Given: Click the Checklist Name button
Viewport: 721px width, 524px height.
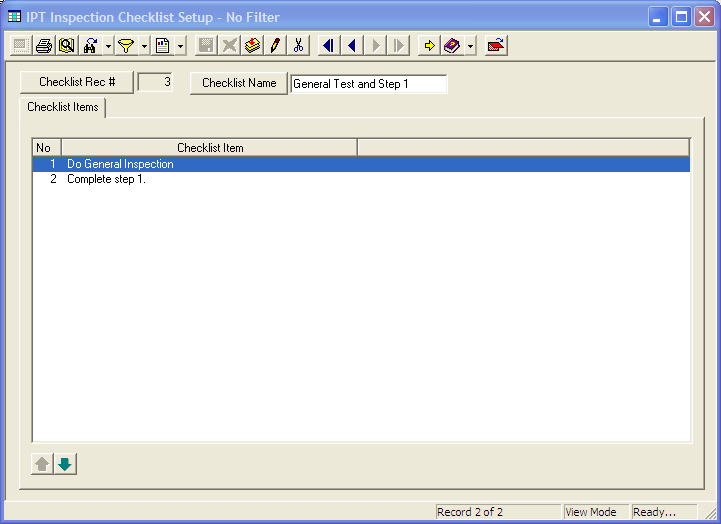Looking at the screenshot, I should click(239, 83).
